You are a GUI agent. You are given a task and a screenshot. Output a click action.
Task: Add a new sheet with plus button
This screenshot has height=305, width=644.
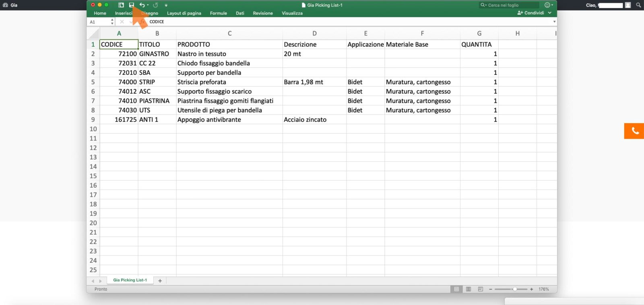(x=160, y=281)
